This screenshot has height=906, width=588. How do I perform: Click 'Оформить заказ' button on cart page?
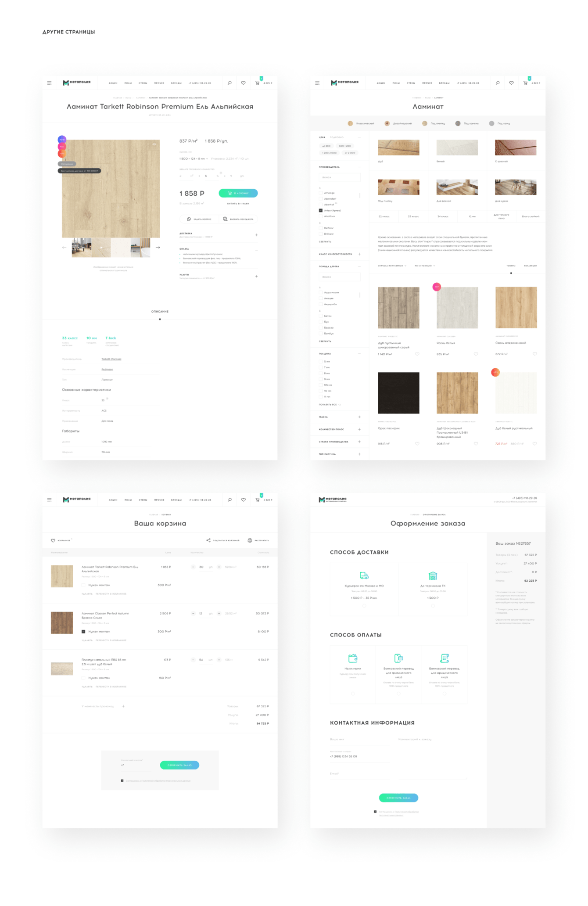[179, 765]
